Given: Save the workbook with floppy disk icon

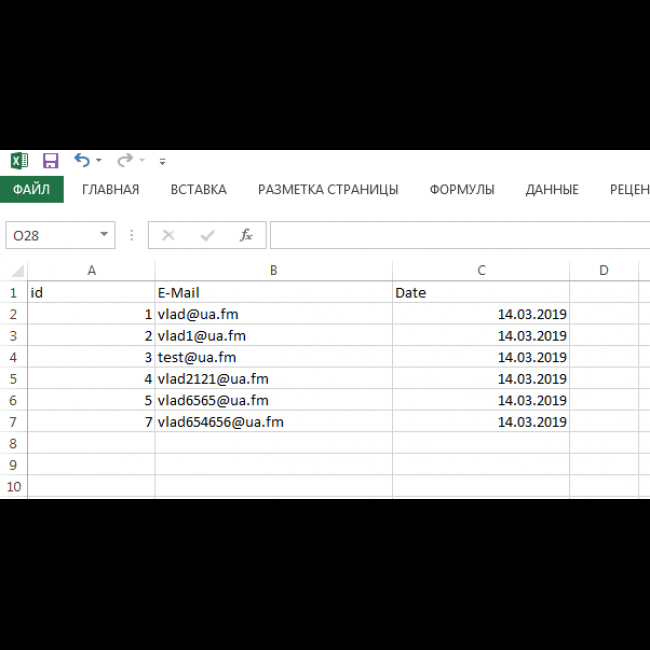Looking at the screenshot, I should pos(50,161).
